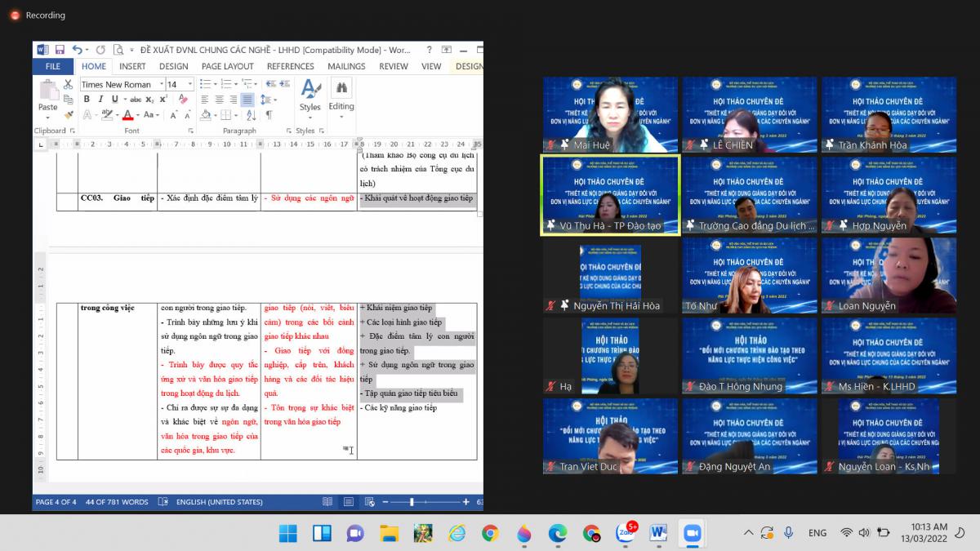Open File Explorer from taskbar

pyautogui.click(x=390, y=533)
